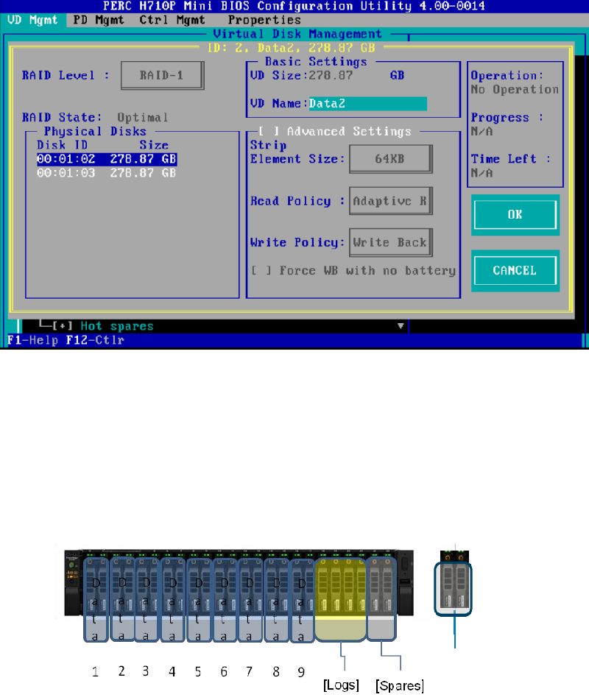
Task: Open the Write Policy Write Back selector
Action: point(391,242)
